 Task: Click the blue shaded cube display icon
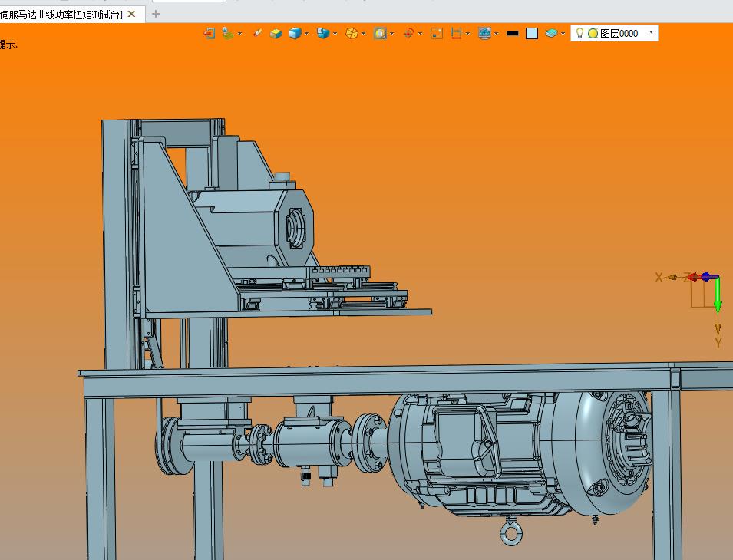[x=295, y=33]
